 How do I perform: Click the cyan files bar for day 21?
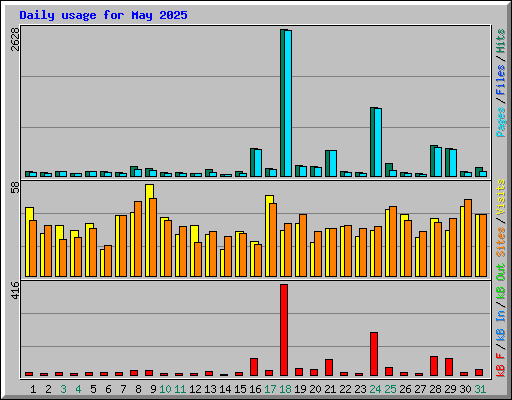(x=333, y=163)
